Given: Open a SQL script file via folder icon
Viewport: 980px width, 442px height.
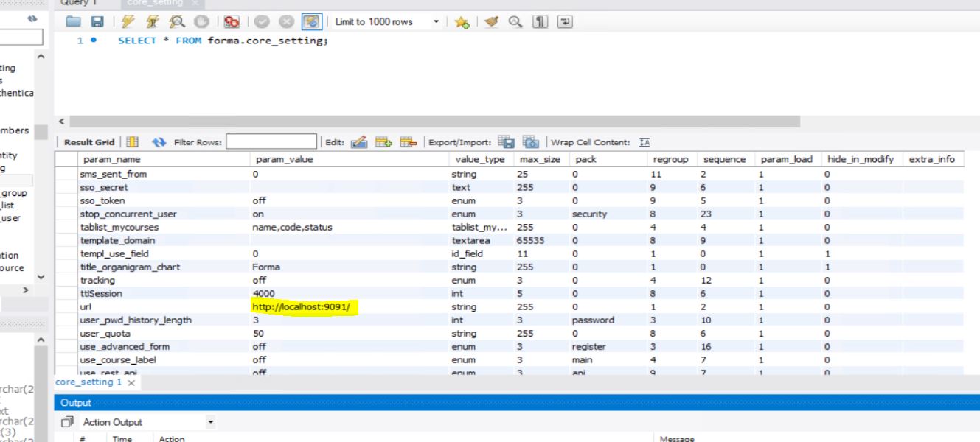Looking at the screenshot, I should [72, 22].
